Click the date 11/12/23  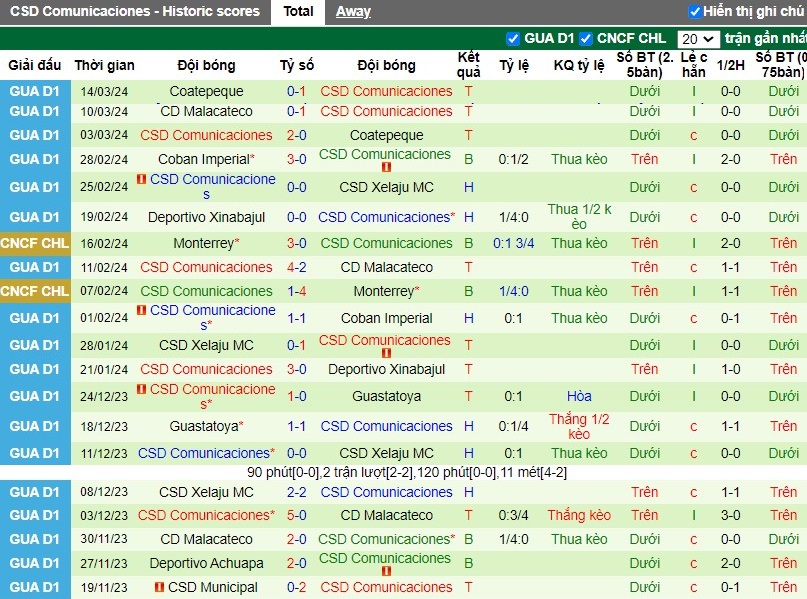[104, 453]
